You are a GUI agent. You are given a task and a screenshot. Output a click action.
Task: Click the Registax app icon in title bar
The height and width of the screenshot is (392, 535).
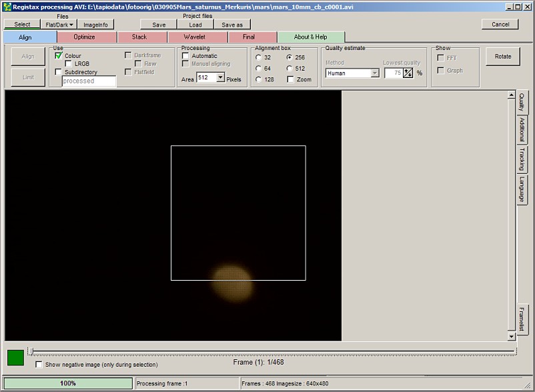(7, 6)
